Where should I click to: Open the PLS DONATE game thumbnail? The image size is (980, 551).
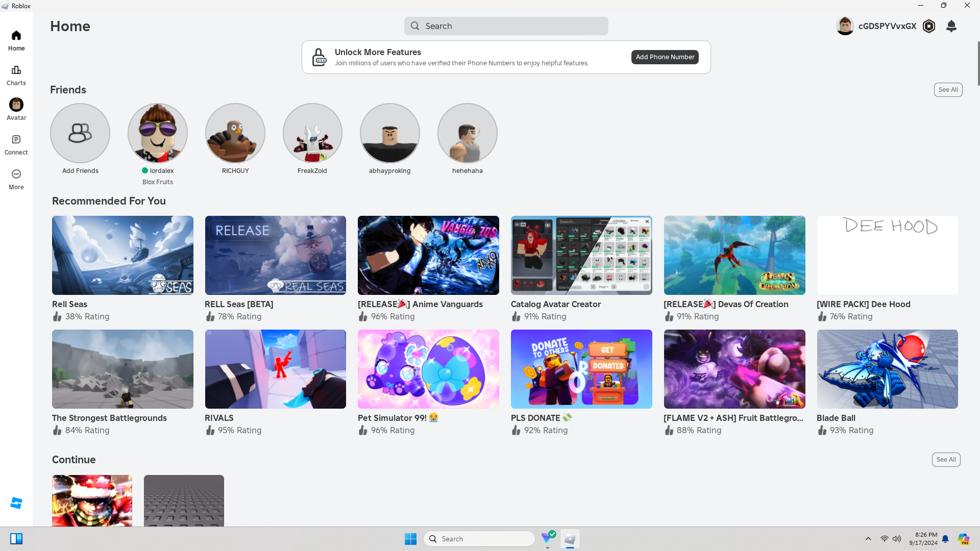tap(581, 369)
